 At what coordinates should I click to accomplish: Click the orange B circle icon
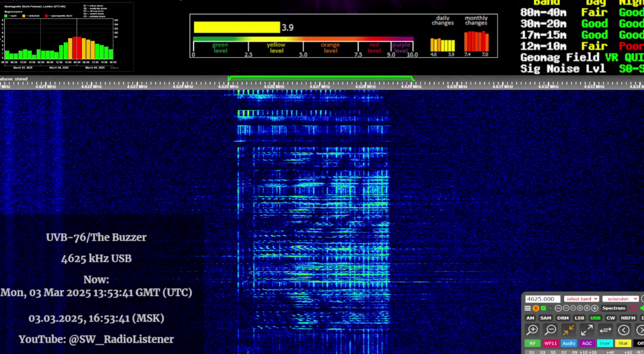536,308
